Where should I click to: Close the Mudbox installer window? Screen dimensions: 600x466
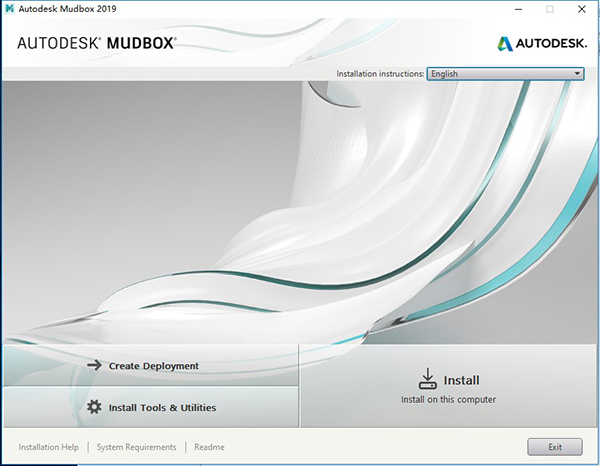coord(582,9)
